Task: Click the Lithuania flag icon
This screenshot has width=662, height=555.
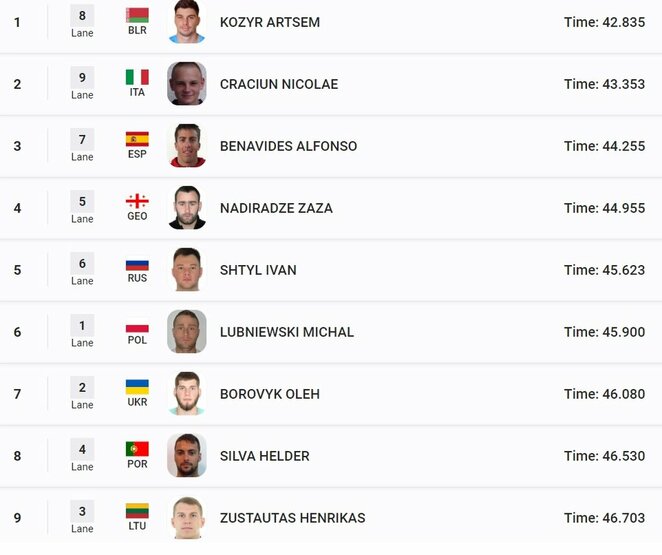Action: [x=137, y=511]
